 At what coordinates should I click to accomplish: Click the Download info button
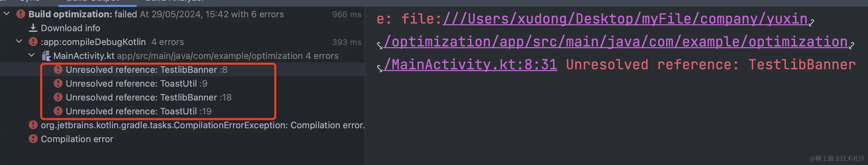click(x=66, y=28)
